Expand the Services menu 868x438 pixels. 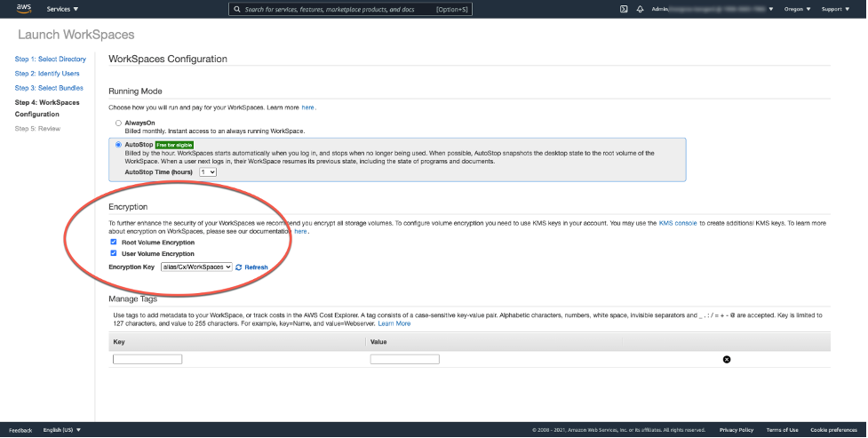pyautogui.click(x=62, y=9)
